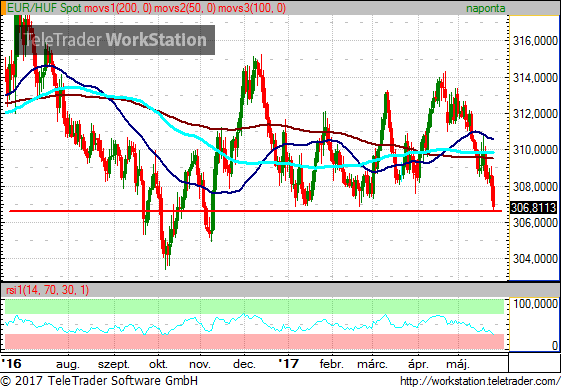Viewport: 561px width, 390px height.
Task: Click the 306,0000 price axis label
Action: coord(535,223)
